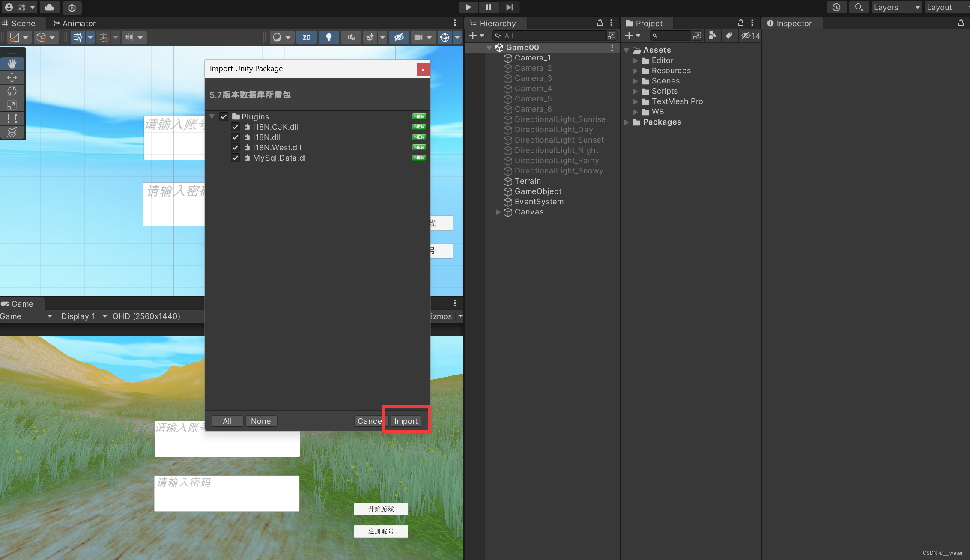Open the cloud services icon

point(49,7)
